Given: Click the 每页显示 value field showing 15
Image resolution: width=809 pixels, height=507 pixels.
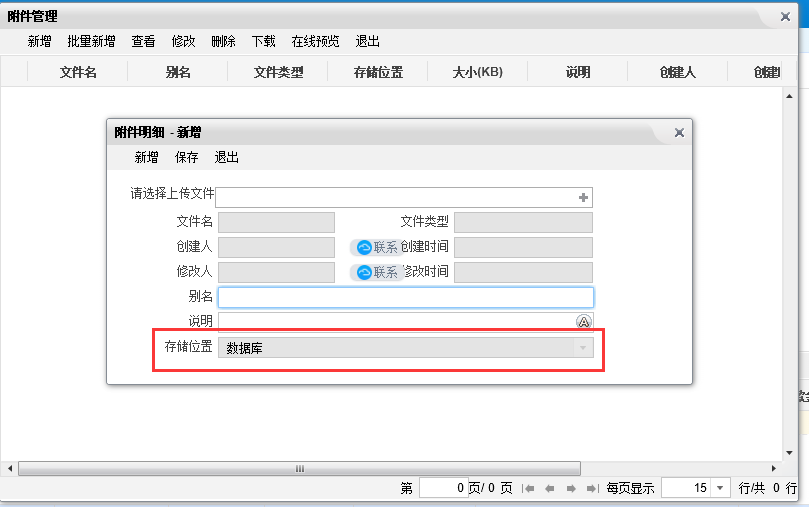Looking at the screenshot, I should pyautogui.click(x=686, y=487).
